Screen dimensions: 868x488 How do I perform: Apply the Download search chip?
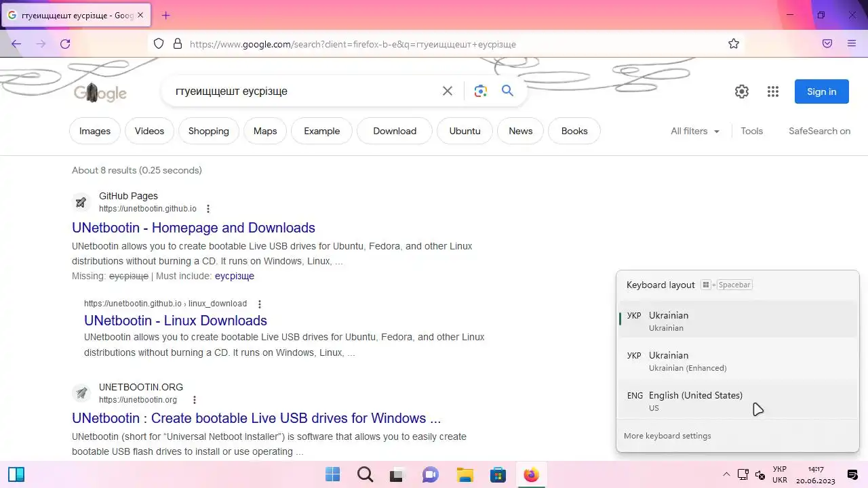click(395, 131)
